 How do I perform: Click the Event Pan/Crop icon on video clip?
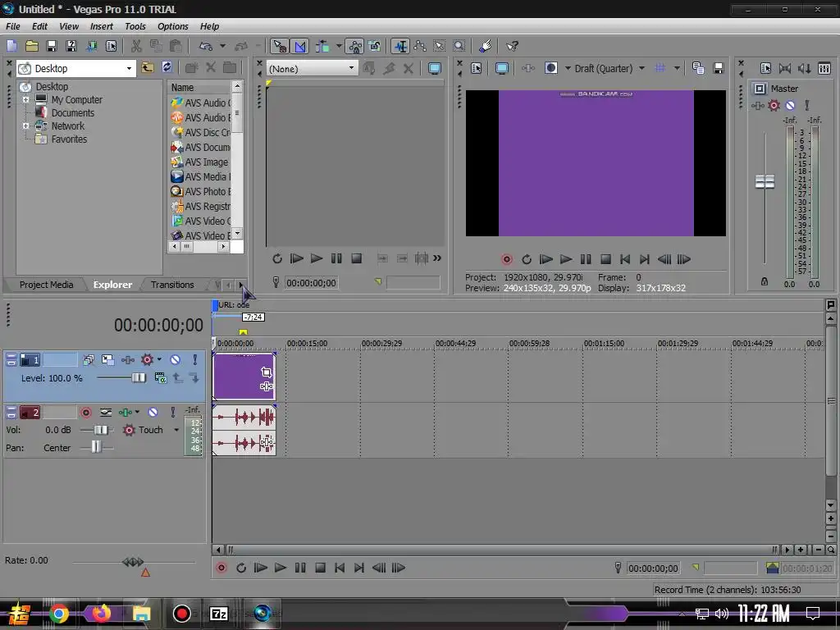(267, 372)
